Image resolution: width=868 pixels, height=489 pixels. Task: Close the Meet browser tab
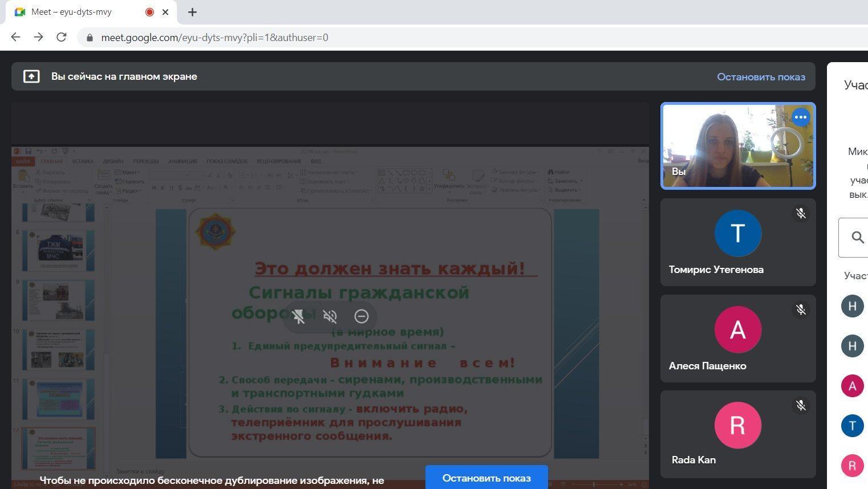tap(165, 12)
